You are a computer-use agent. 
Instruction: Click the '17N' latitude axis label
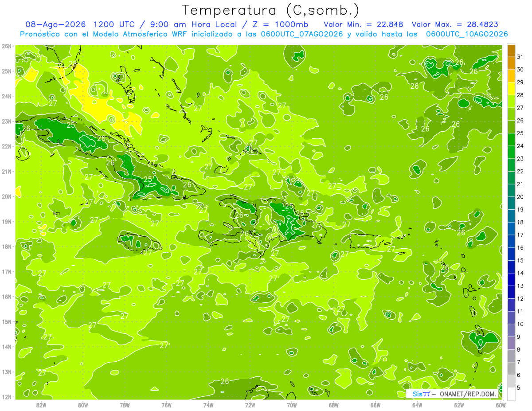(x=6, y=272)
